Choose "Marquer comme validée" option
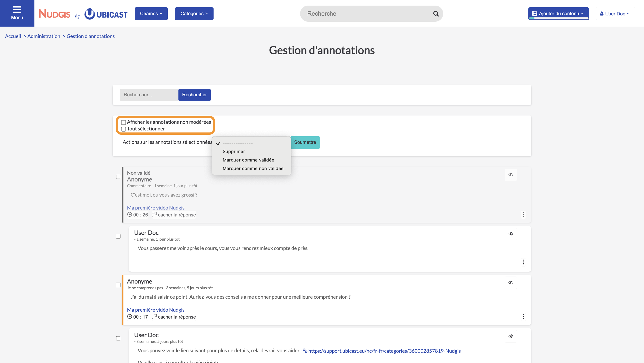 (x=251, y=160)
